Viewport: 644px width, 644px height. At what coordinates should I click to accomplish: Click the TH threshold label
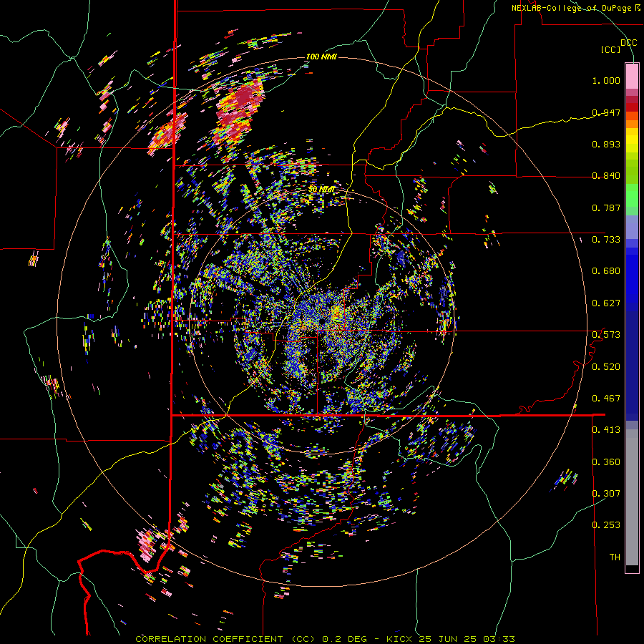[615, 557]
